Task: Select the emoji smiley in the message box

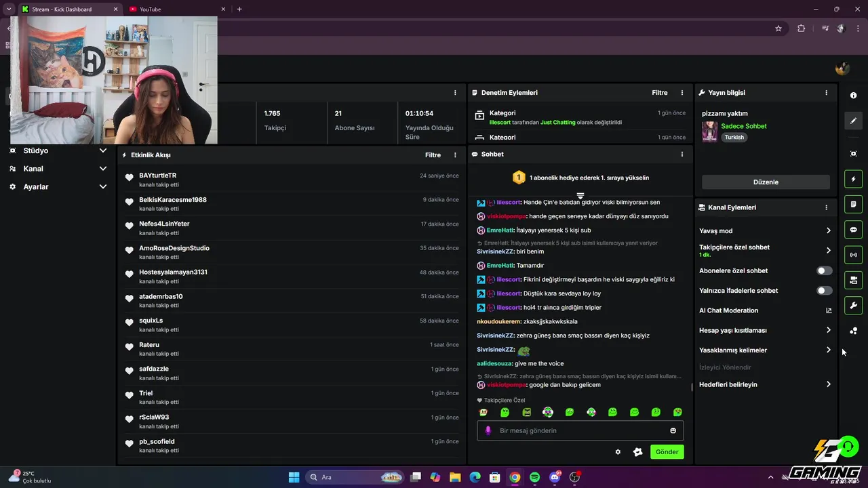Action: click(x=673, y=430)
